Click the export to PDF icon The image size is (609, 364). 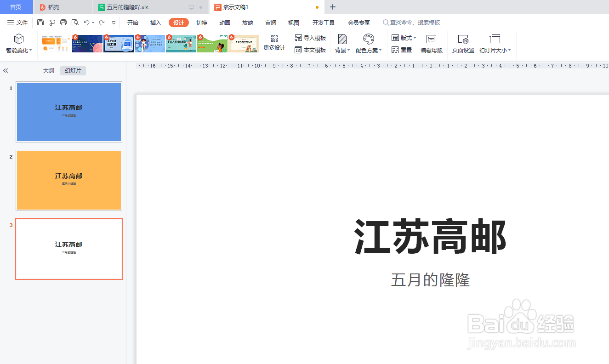pos(52,23)
